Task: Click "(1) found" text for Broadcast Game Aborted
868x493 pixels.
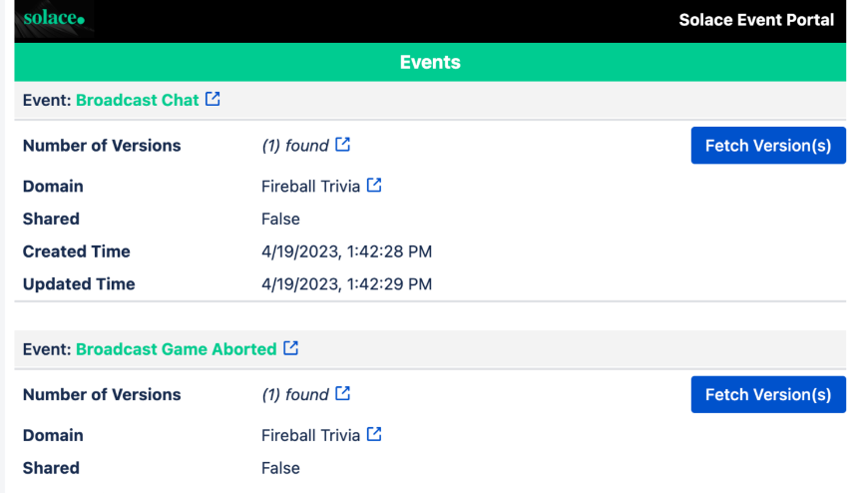Action: tap(294, 394)
